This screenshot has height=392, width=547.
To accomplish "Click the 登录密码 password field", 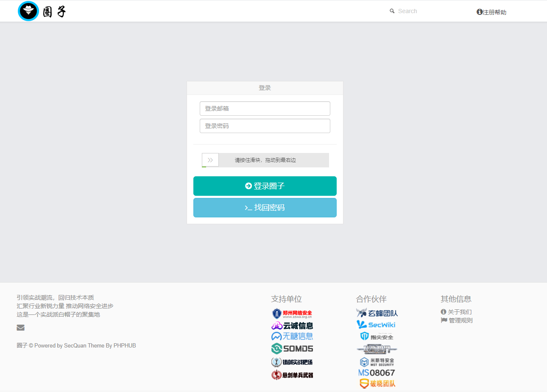I will [265, 125].
